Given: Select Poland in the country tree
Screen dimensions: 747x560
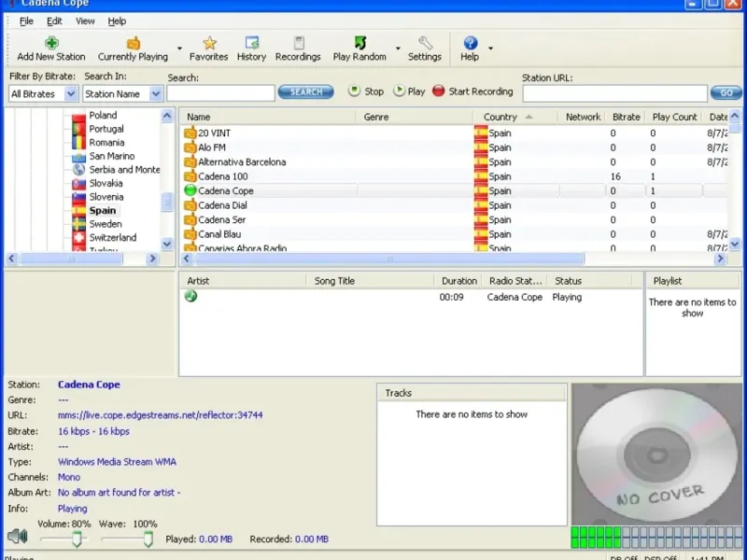Looking at the screenshot, I should click(103, 115).
